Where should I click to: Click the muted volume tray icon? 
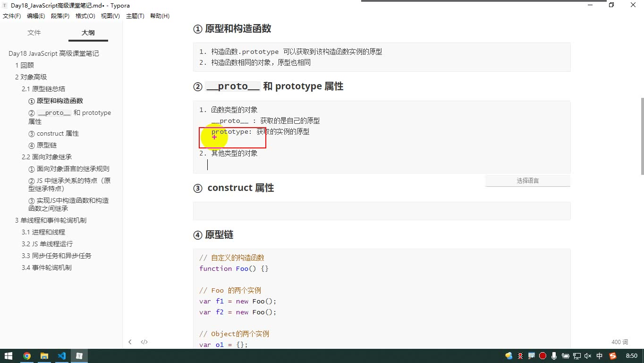(588, 356)
